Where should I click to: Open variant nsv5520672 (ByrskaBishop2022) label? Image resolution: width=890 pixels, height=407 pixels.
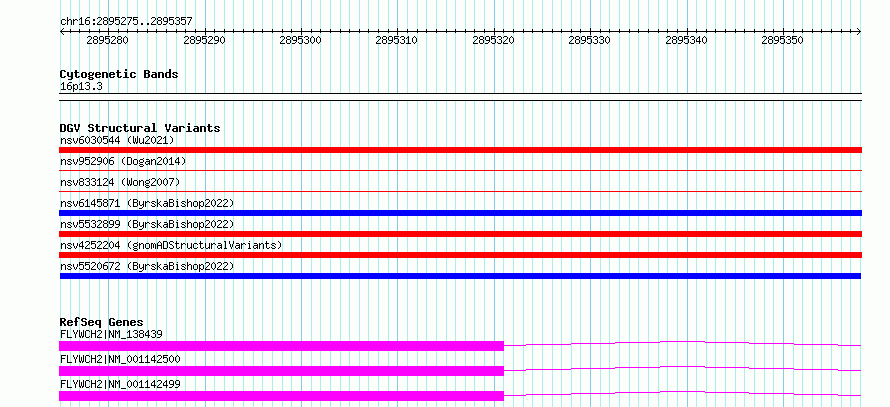click(x=147, y=266)
